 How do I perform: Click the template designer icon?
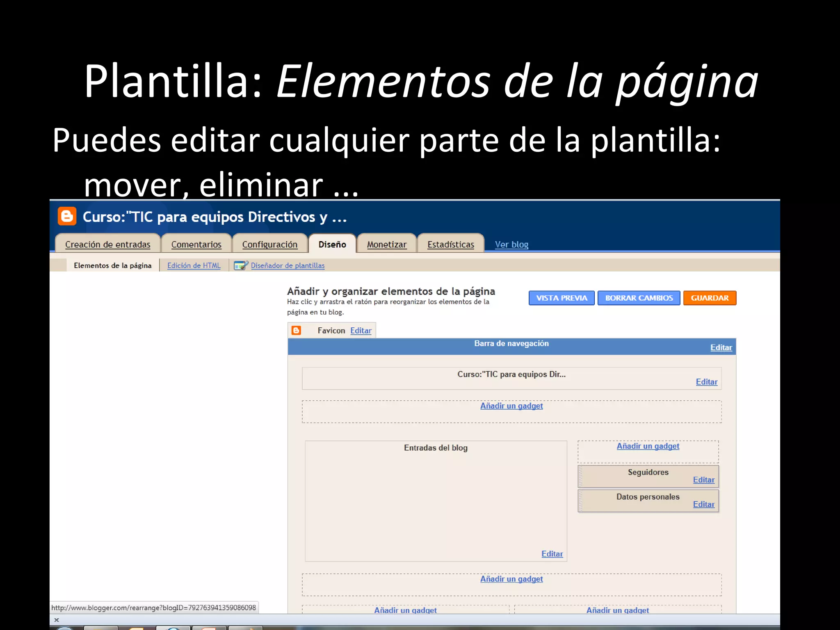tap(241, 265)
